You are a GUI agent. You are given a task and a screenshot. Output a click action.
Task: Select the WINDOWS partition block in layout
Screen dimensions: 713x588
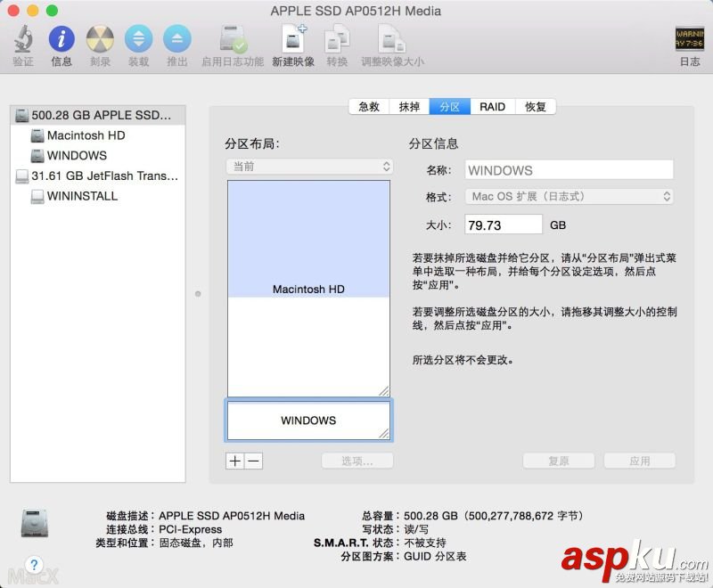coord(308,421)
